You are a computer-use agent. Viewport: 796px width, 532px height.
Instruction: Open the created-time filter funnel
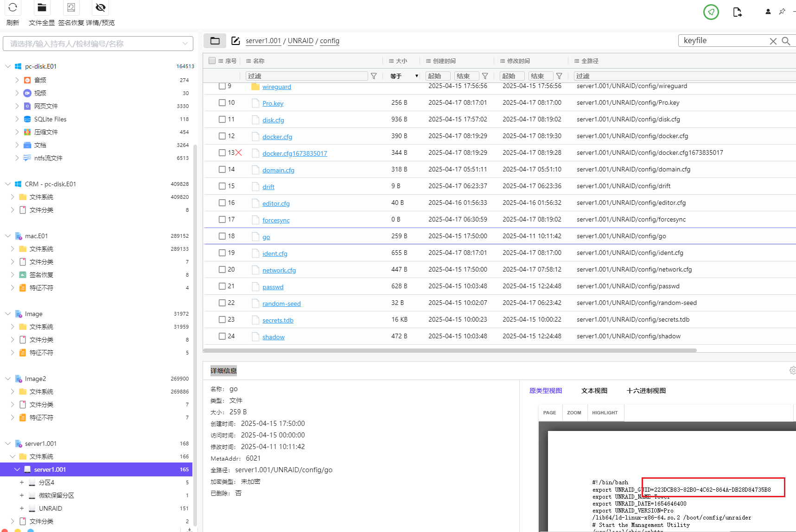485,76
